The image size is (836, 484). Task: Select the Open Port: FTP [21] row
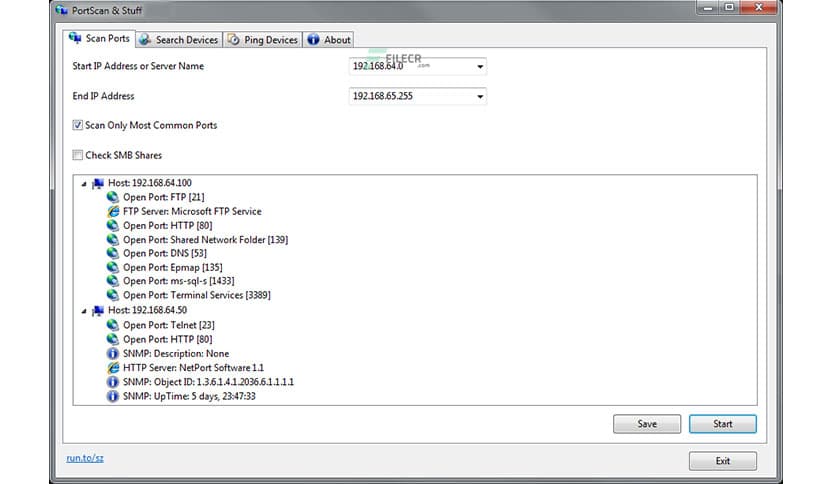tap(163, 197)
